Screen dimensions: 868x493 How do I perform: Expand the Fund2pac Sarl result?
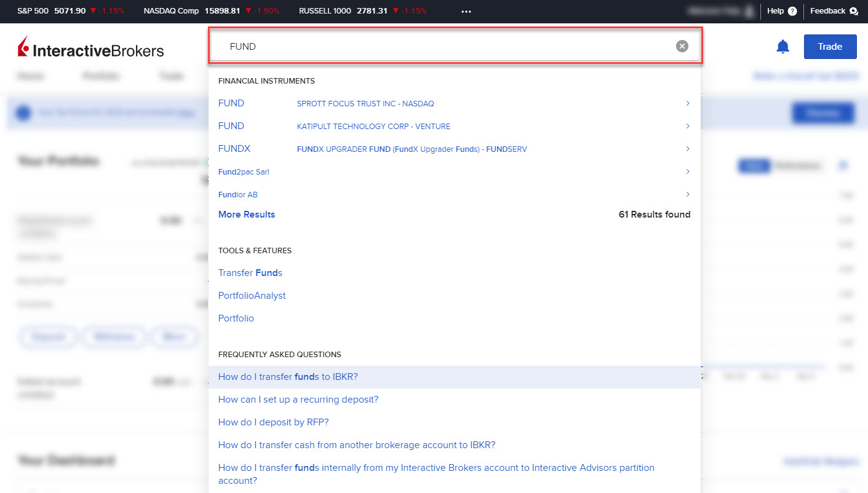point(687,172)
